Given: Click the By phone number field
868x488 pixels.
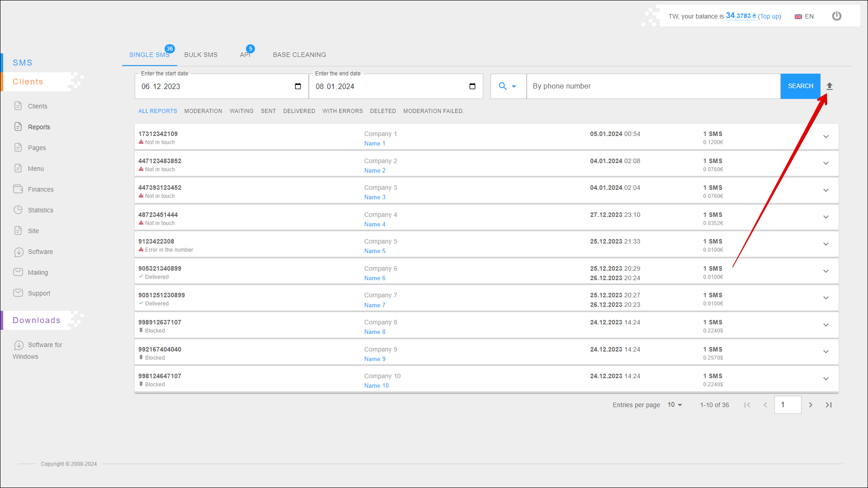Looking at the screenshot, I should pos(653,86).
